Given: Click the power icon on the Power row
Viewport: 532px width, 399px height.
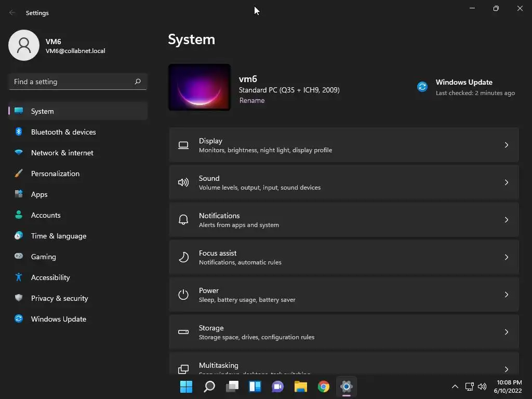Looking at the screenshot, I should (183, 295).
